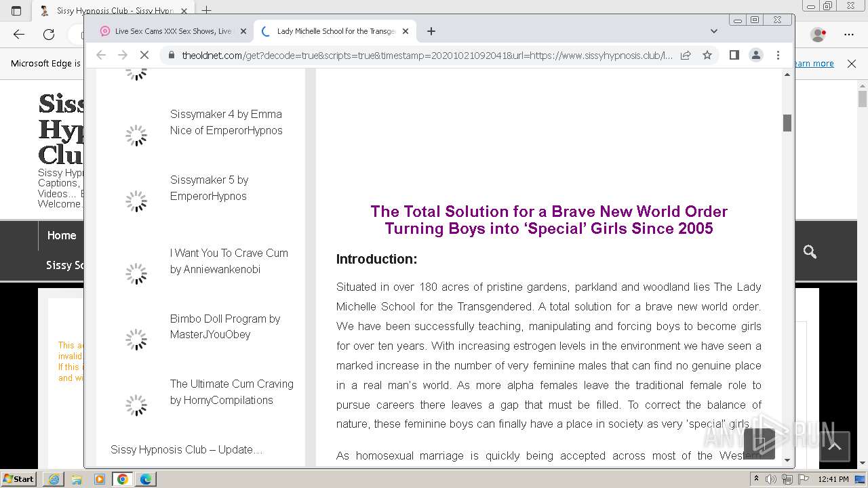Open media player from taskbar
This screenshot has width=868, height=488.
click(x=100, y=479)
